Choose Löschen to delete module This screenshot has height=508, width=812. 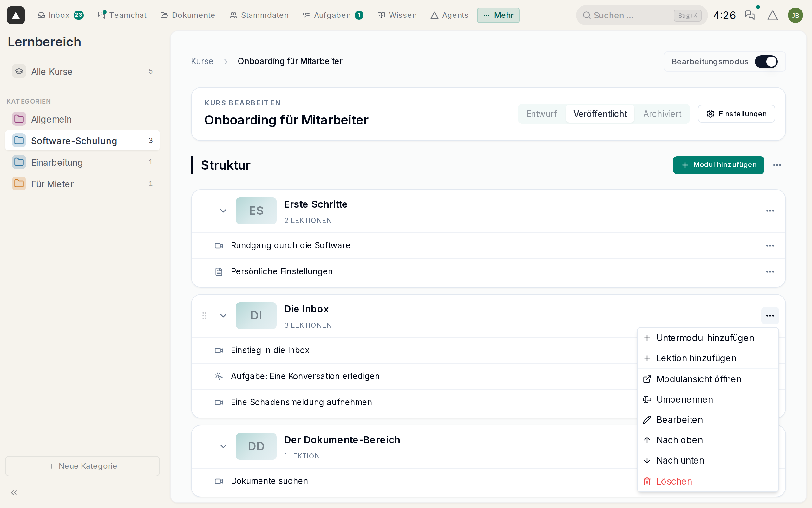[x=707, y=481]
